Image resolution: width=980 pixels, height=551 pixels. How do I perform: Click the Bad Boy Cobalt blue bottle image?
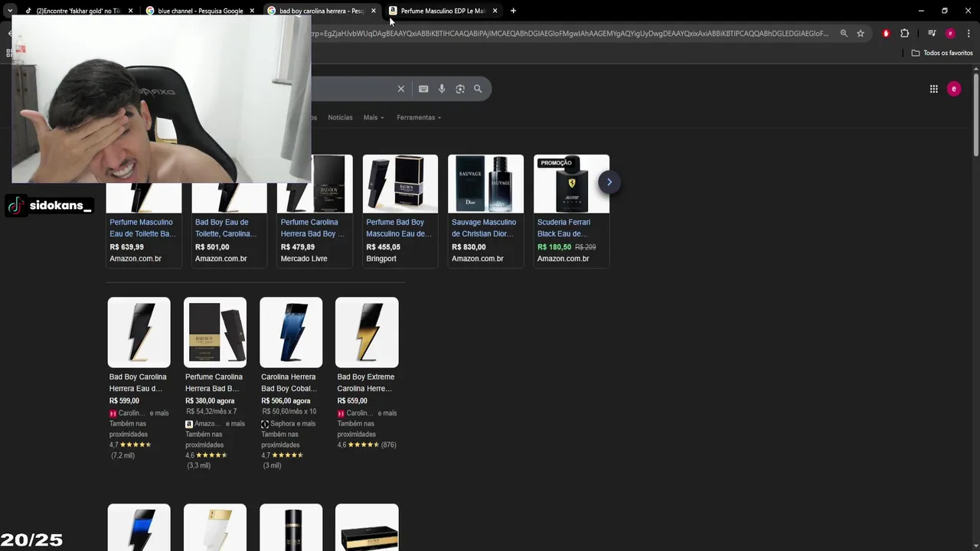(291, 332)
